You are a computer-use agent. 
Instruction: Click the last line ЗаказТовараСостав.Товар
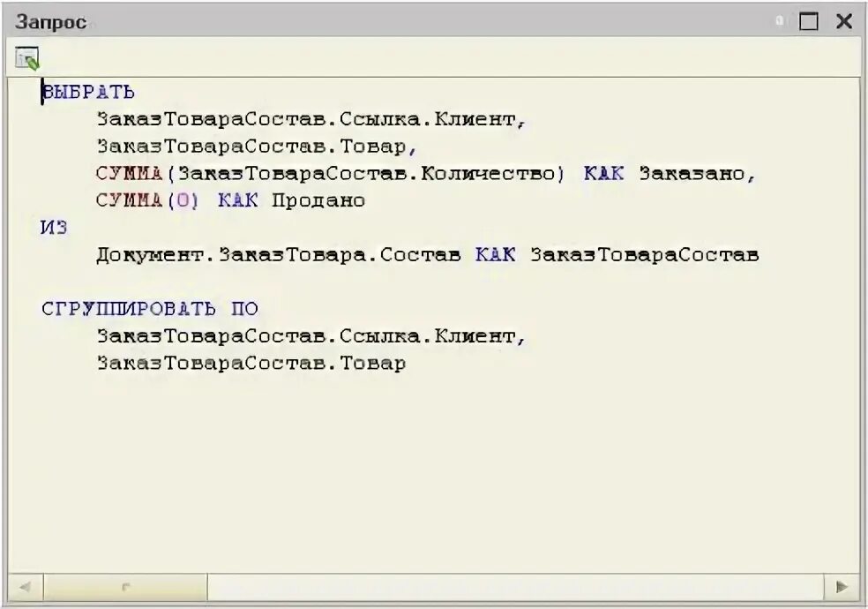[x=251, y=363]
